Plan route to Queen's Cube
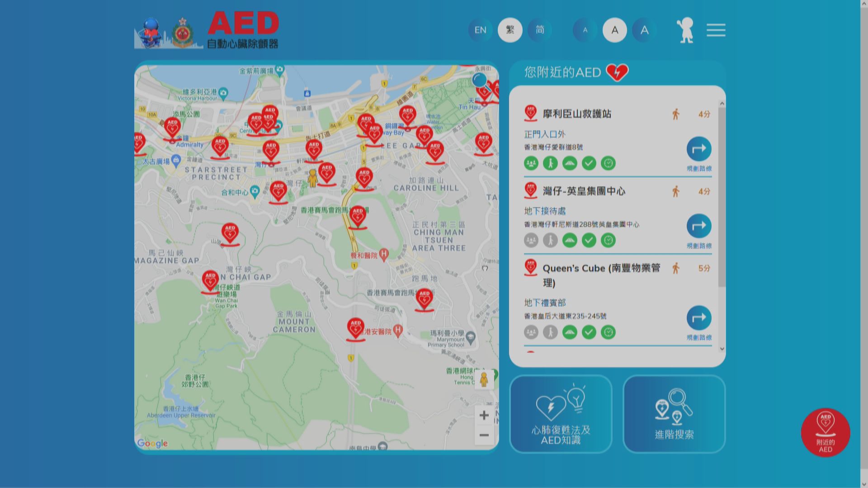This screenshot has width=868, height=488. click(x=698, y=318)
